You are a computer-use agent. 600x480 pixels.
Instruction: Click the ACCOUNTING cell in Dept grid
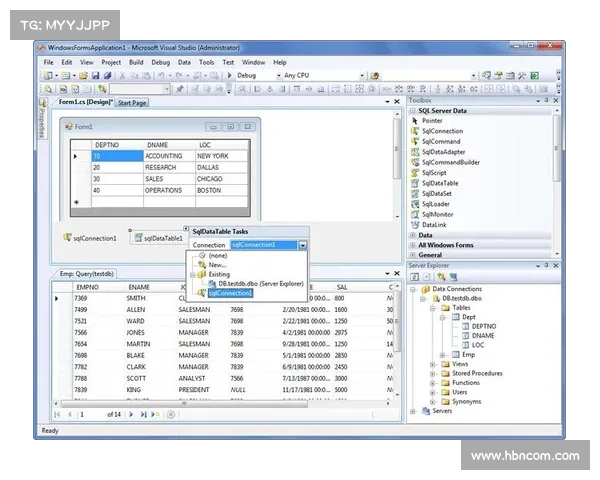(169, 156)
